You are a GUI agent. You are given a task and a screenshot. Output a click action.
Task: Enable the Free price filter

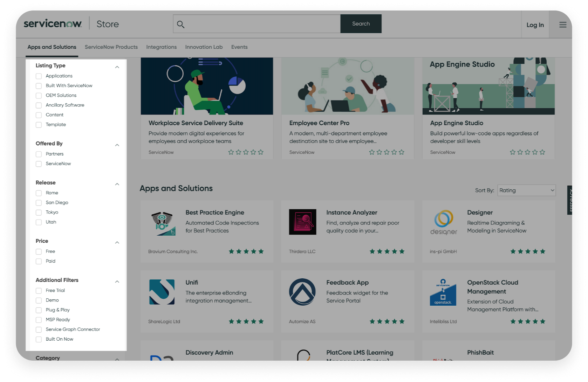pos(39,251)
